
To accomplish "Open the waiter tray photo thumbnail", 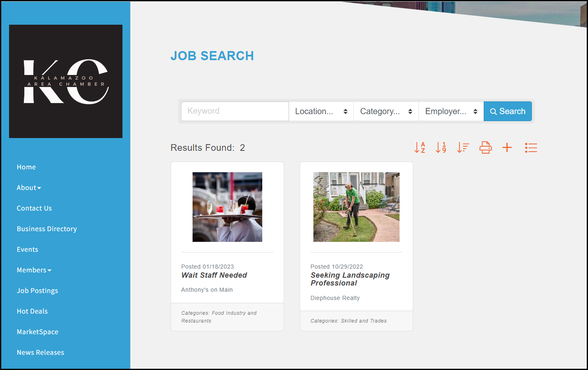I will (227, 207).
